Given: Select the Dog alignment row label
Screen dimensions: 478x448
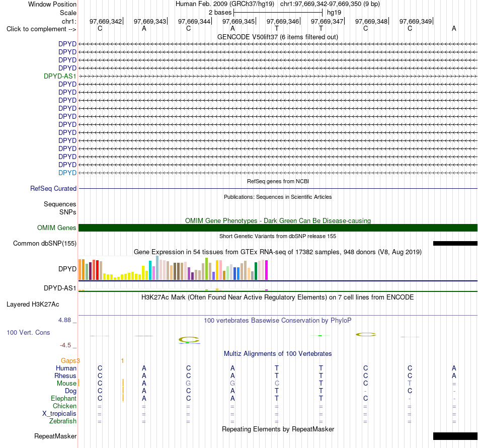Looking at the screenshot, I should pyautogui.click(x=71, y=391).
